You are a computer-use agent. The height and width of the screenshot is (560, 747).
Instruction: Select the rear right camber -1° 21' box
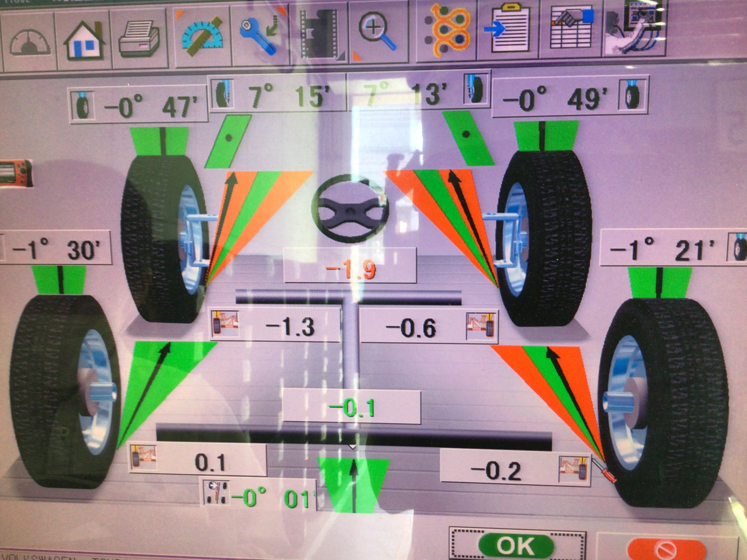click(662, 250)
